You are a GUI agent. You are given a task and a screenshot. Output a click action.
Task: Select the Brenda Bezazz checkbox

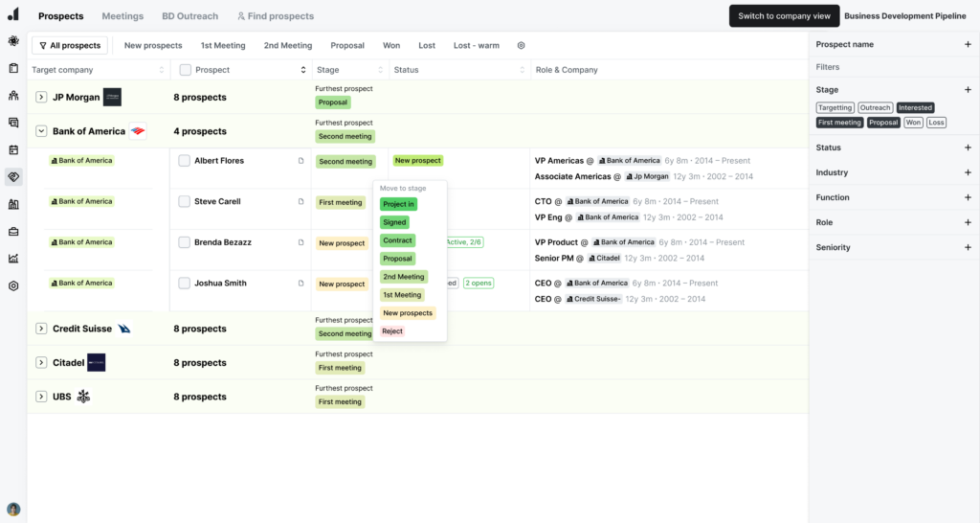point(184,242)
